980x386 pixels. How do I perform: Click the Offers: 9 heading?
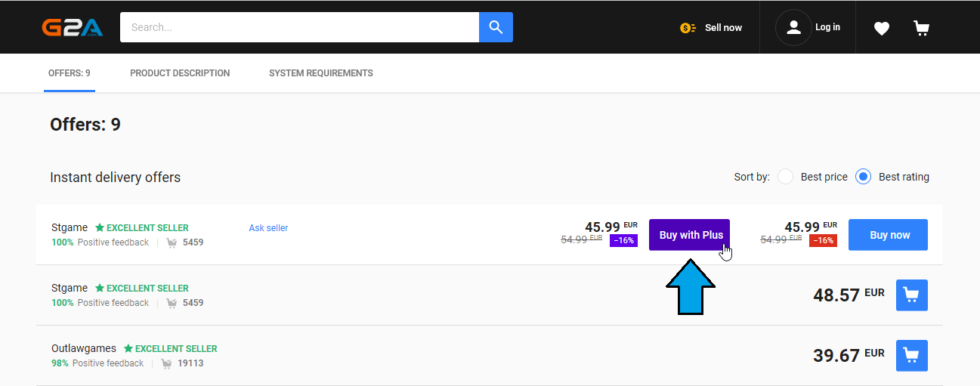tap(85, 125)
